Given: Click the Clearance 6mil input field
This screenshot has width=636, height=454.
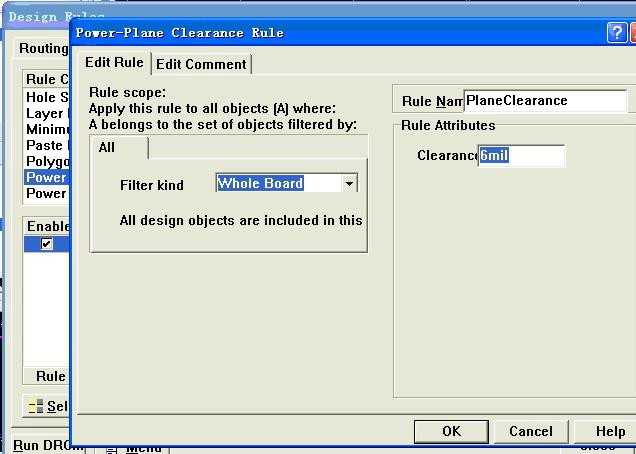Looking at the screenshot, I should point(521,155).
